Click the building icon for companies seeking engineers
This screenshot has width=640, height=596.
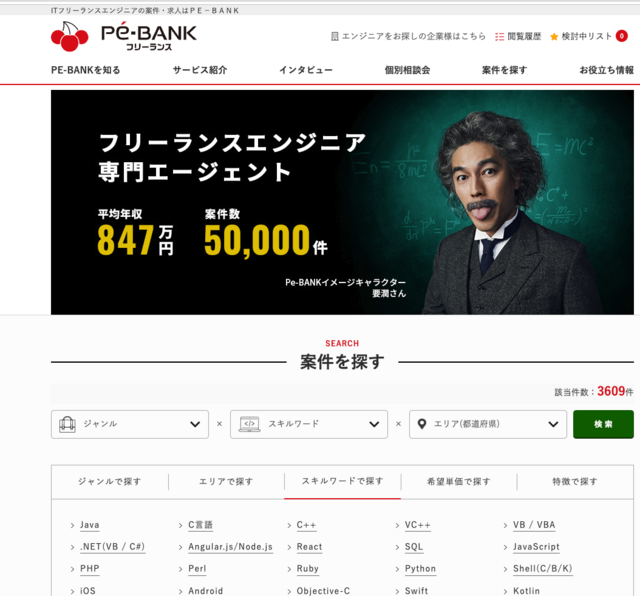[335, 37]
